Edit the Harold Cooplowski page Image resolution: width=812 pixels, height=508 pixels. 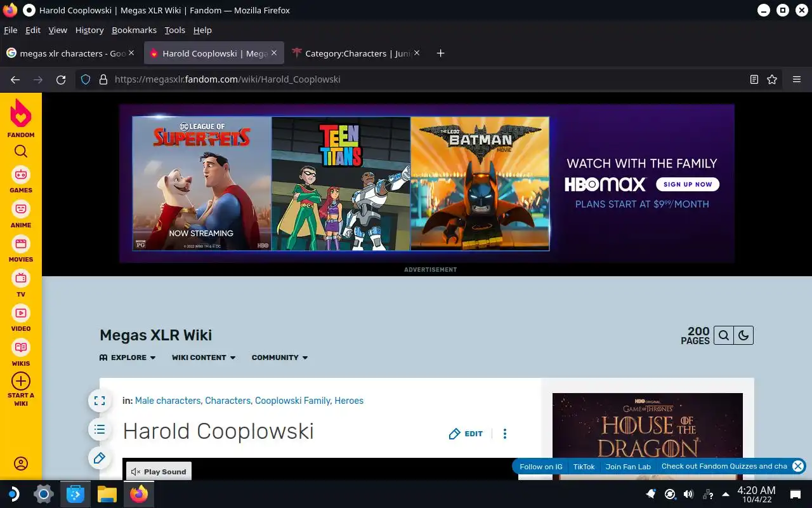pyautogui.click(x=466, y=434)
